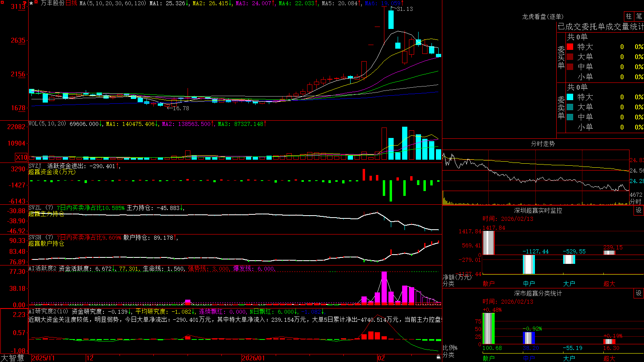The image size is (644, 362).
Task: Click the 委卖单 section label
Action: (561, 107)
